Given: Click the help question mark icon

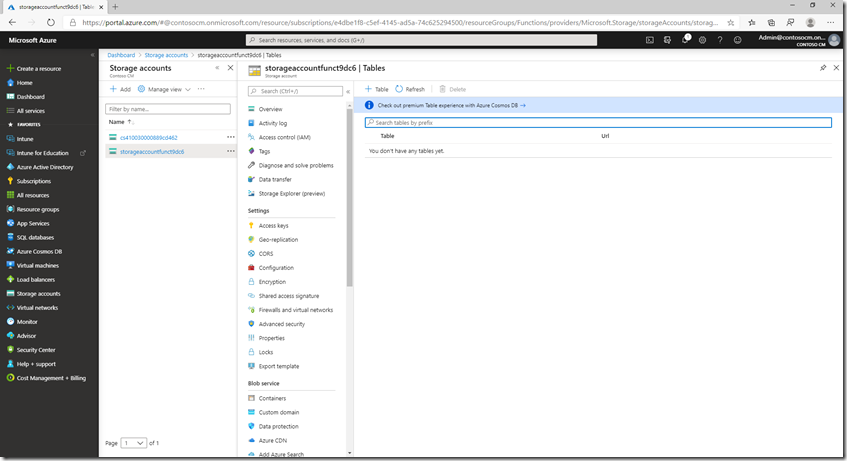Looking at the screenshot, I should pyautogui.click(x=719, y=40).
